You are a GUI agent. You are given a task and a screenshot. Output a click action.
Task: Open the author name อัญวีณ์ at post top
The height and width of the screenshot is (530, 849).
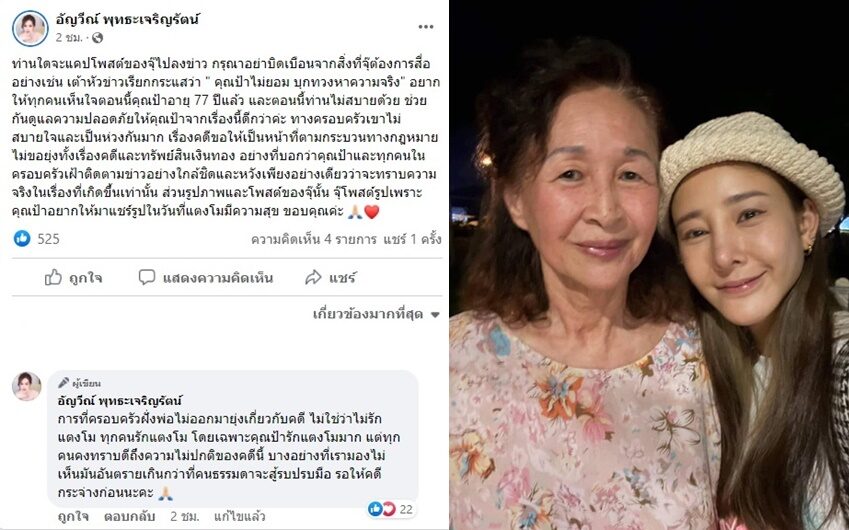(x=128, y=20)
